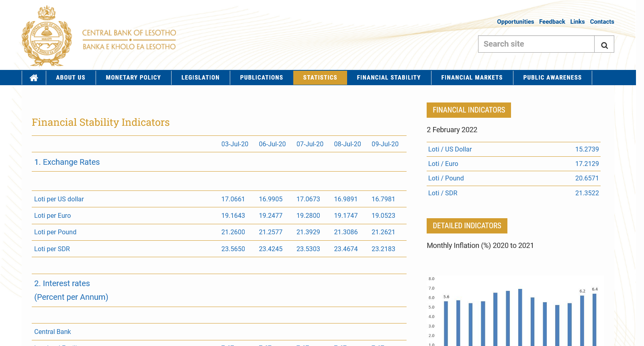Click the top Links hyperlink
Viewport: 644px width, 346px height.
[577, 22]
